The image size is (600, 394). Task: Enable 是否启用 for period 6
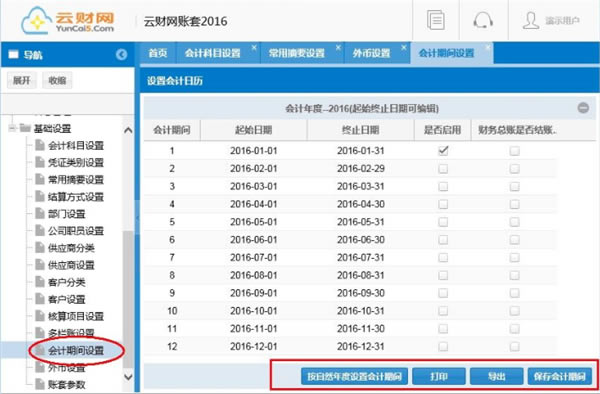(x=443, y=239)
